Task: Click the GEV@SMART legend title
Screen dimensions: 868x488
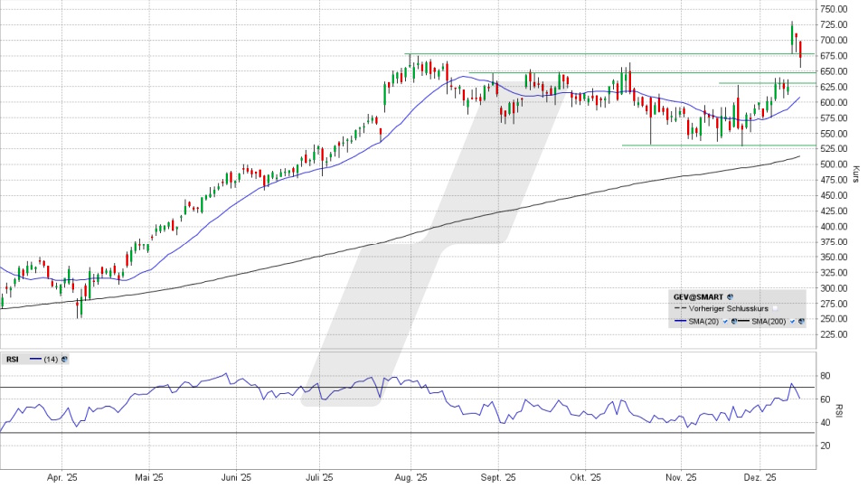Action: (x=698, y=296)
